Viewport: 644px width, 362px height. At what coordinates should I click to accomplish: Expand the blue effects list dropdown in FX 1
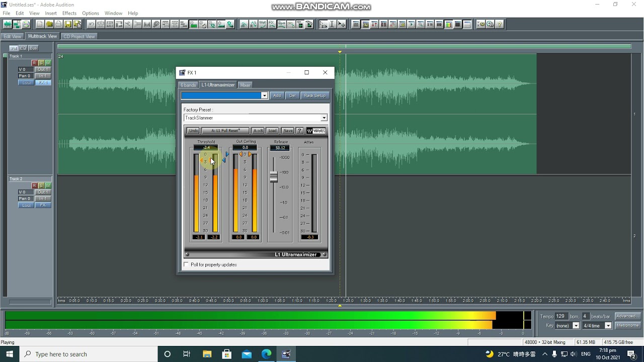tap(264, 96)
